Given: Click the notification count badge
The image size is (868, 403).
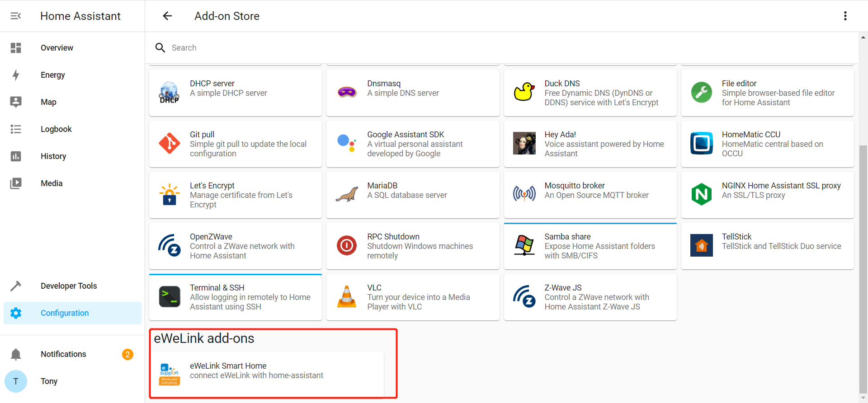Looking at the screenshot, I should pos(127,354).
